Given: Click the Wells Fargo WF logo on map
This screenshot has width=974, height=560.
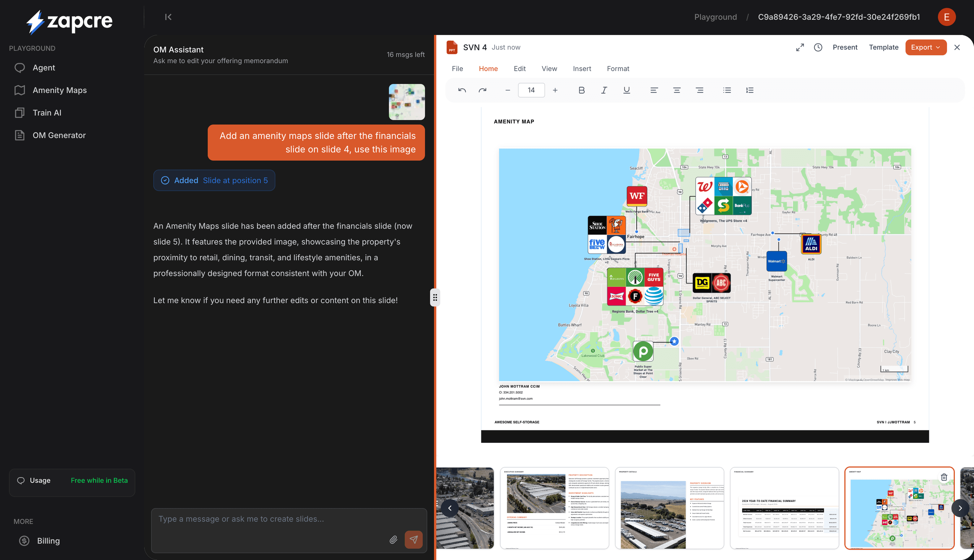Looking at the screenshot, I should pos(637,196).
